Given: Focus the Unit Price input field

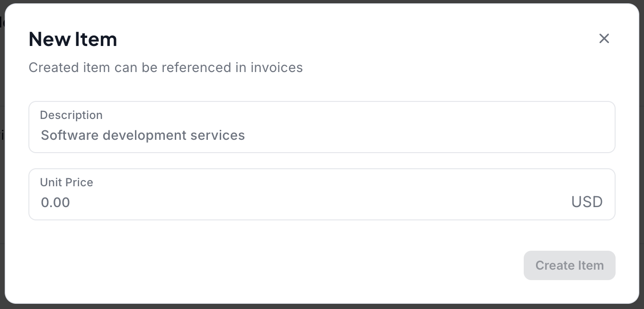Looking at the screenshot, I should coord(303,202).
